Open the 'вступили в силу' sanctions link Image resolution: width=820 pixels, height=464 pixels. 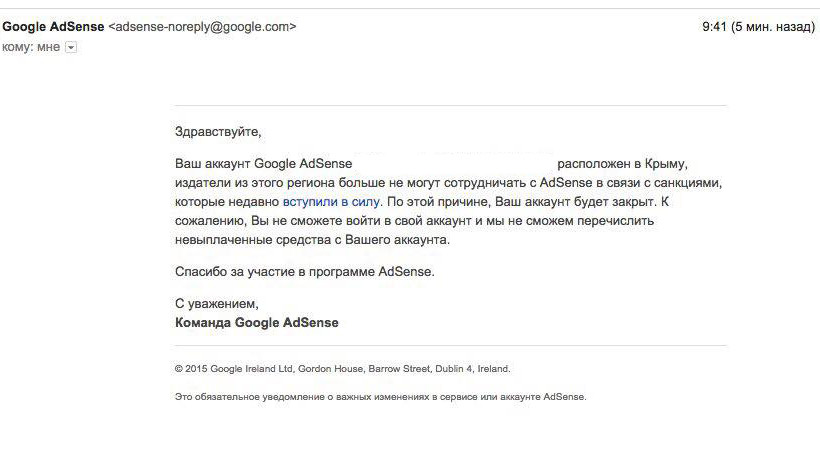pos(331,202)
